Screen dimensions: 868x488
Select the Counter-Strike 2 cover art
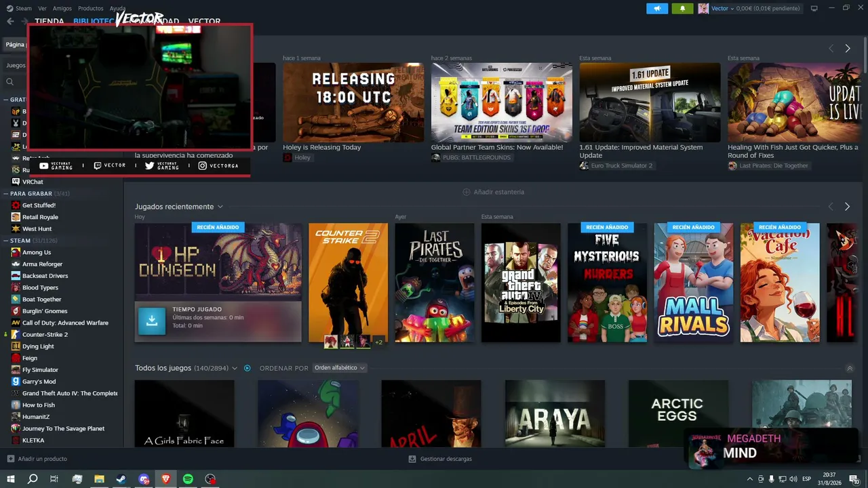348,283
